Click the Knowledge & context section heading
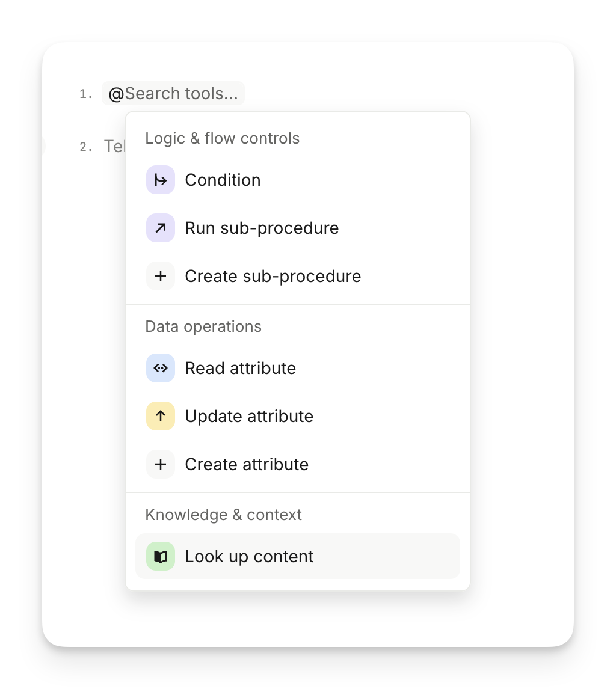Viewport: 616px width, 689px height. [x=223, y=515]
